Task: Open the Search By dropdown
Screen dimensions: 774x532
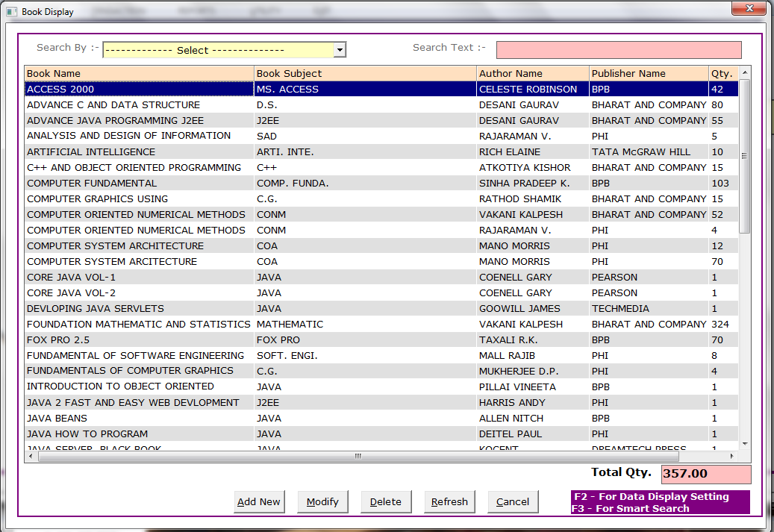Action: [x=340, y=50]
